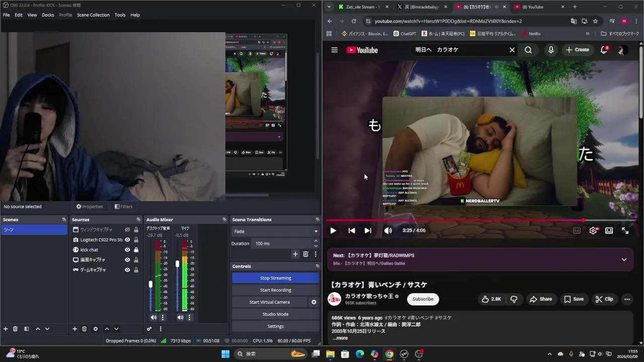Add a new source in Sources panel
The width and height of the screenshot is (644, 362).
[74, 329]
